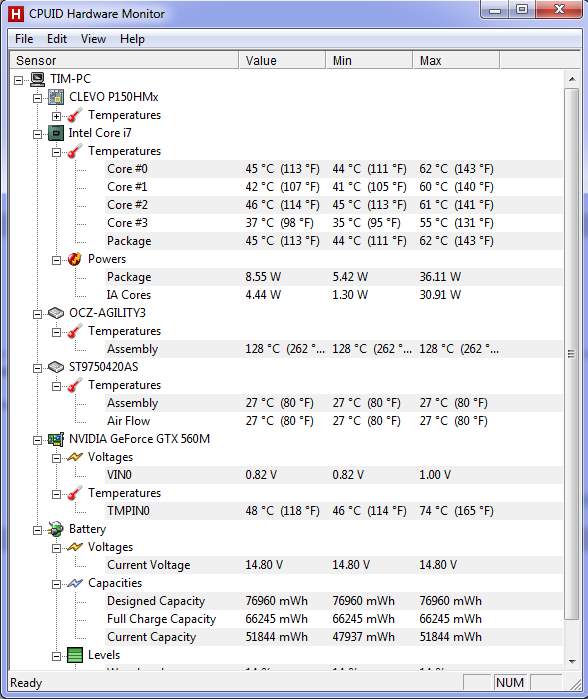
Task: Collapse the OCZ-AGILITY3 node
Action: click(37, 314)
